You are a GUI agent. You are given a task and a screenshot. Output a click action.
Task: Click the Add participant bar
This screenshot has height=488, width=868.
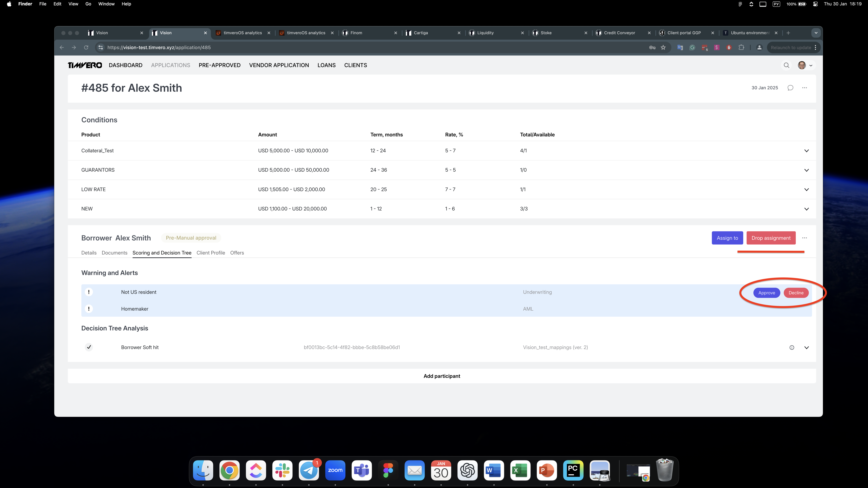pyautogui.click(x=441, y=376)
